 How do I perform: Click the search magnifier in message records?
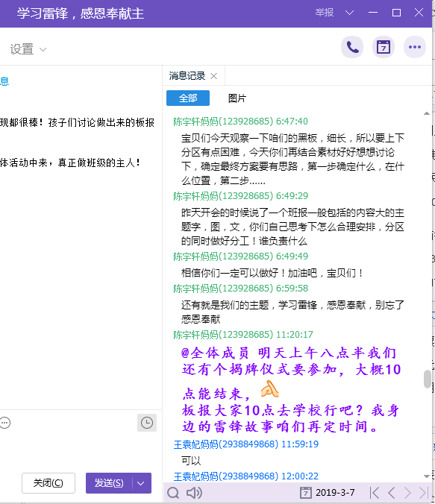(173, 492)
